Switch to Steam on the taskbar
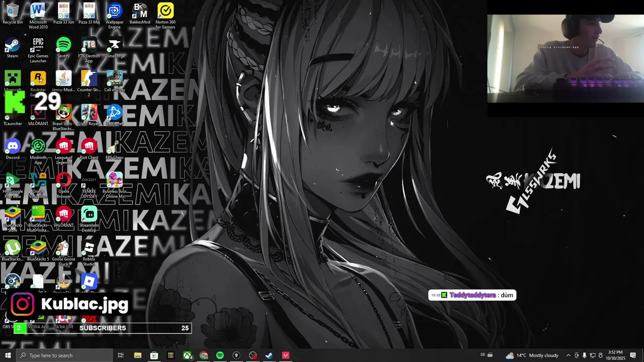This screenshot has height=362, width=644. [x=269, y=355]
